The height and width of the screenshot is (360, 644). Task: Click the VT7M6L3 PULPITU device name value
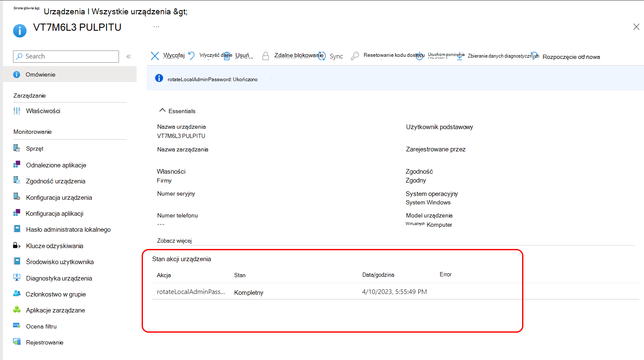click(x=181, y=136)
